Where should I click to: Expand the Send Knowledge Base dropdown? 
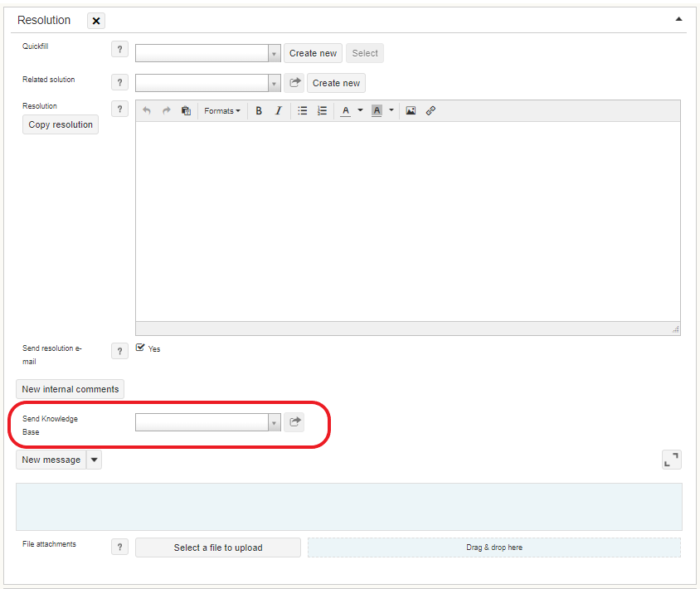[x=275, y=422]
